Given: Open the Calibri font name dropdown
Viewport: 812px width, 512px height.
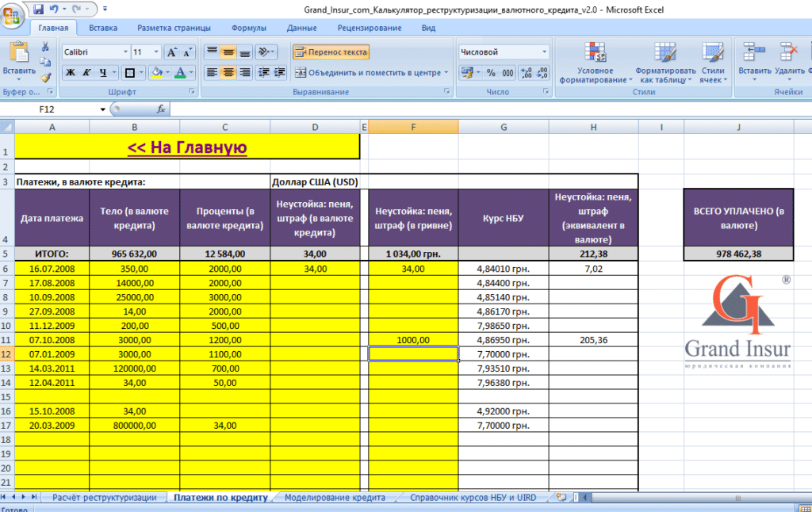Looking at the screenshot, I should coord(125,52).
